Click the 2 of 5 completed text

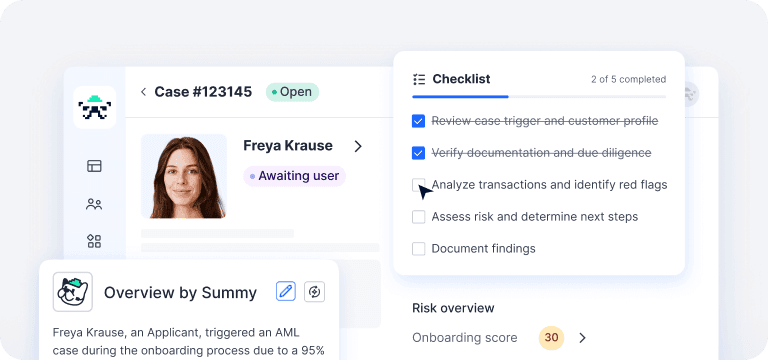(628, 79)
